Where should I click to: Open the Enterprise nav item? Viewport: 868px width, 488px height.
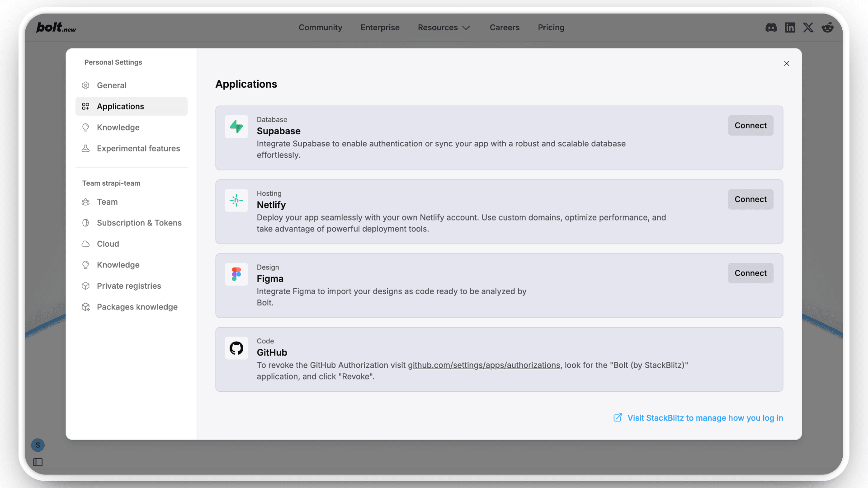(x=380, y=28)
